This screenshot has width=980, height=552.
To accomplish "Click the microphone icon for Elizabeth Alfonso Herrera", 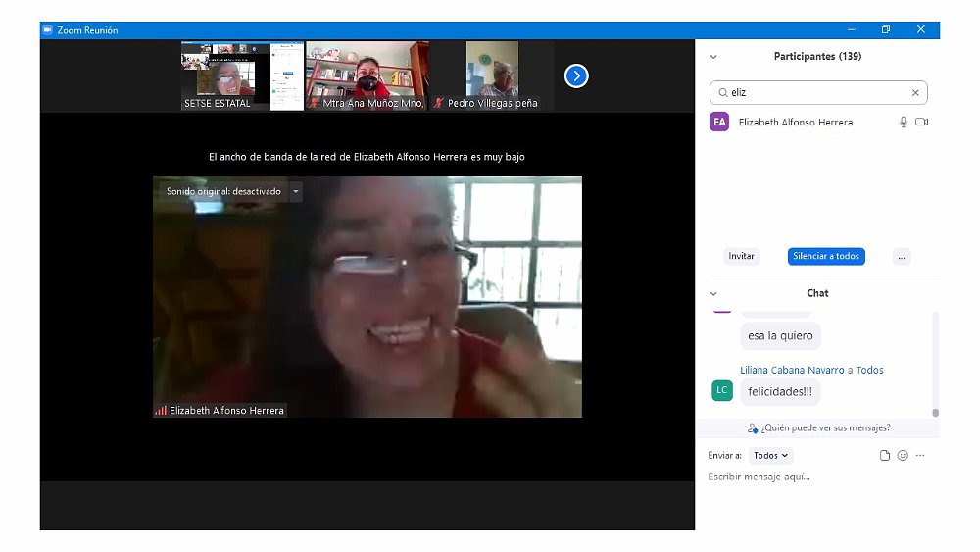I will click(x=904, y=123).
